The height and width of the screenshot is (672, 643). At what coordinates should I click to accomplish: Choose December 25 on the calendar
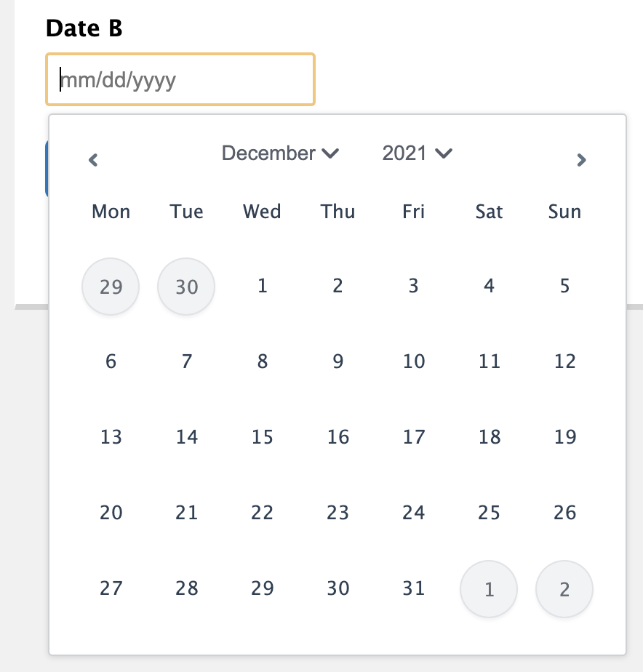click(489, 513)
